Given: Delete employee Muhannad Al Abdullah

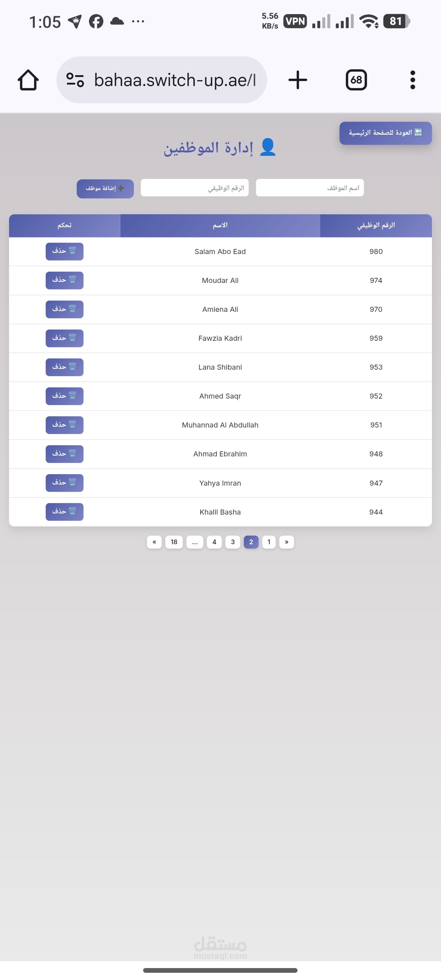Looking at the screenshot, I should [x=64, y=425].
